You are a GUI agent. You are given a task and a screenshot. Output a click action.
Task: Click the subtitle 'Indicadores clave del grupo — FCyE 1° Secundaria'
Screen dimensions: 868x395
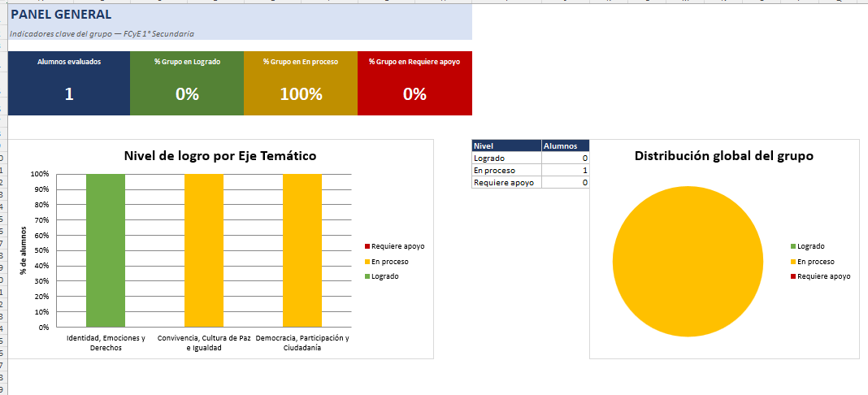point(102,34)
